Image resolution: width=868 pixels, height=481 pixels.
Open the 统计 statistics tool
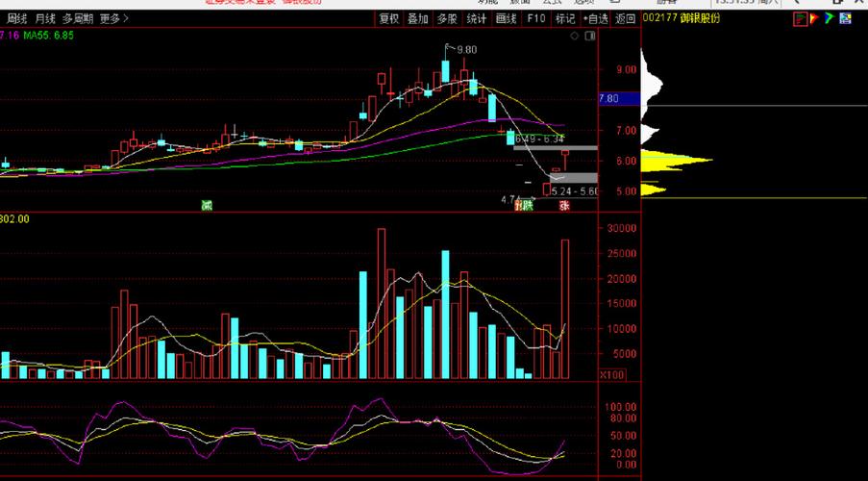tap(477, 19)
